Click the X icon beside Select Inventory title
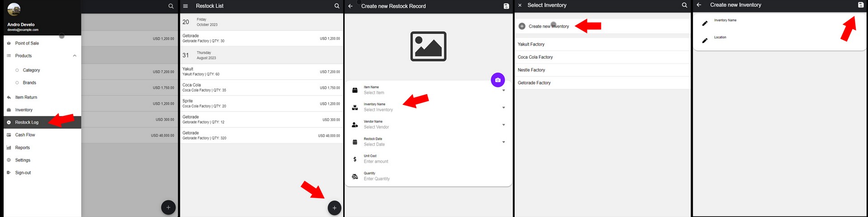 [x=520, y=5]
